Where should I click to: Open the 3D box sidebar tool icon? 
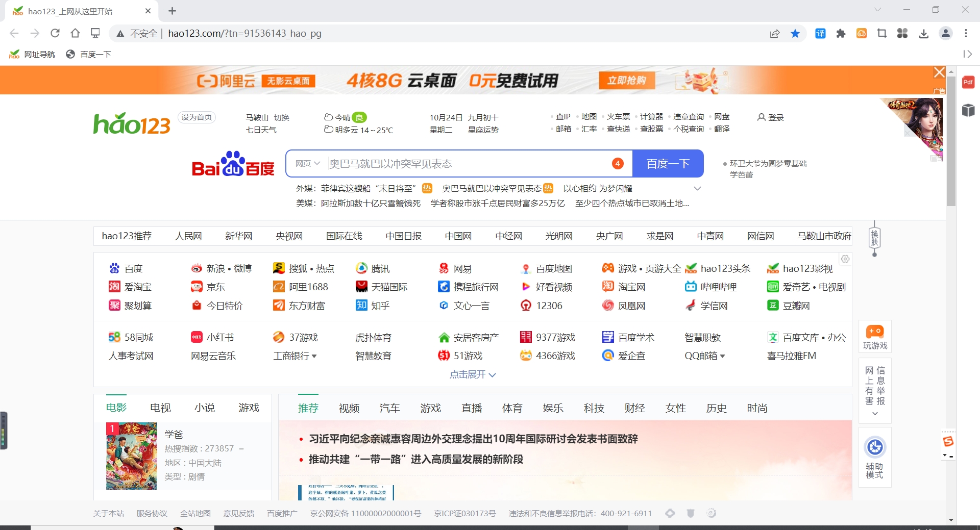(x=968, y=110)
